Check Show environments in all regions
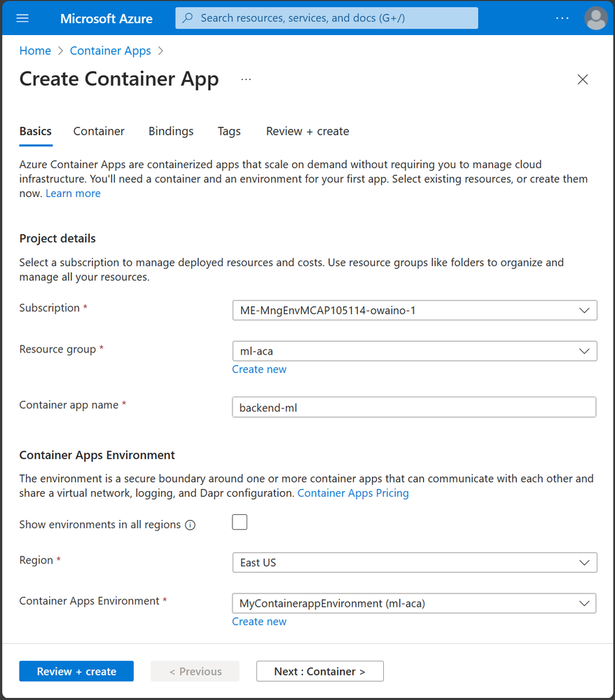The image size is (615, 700). click(x=240, y=522)
